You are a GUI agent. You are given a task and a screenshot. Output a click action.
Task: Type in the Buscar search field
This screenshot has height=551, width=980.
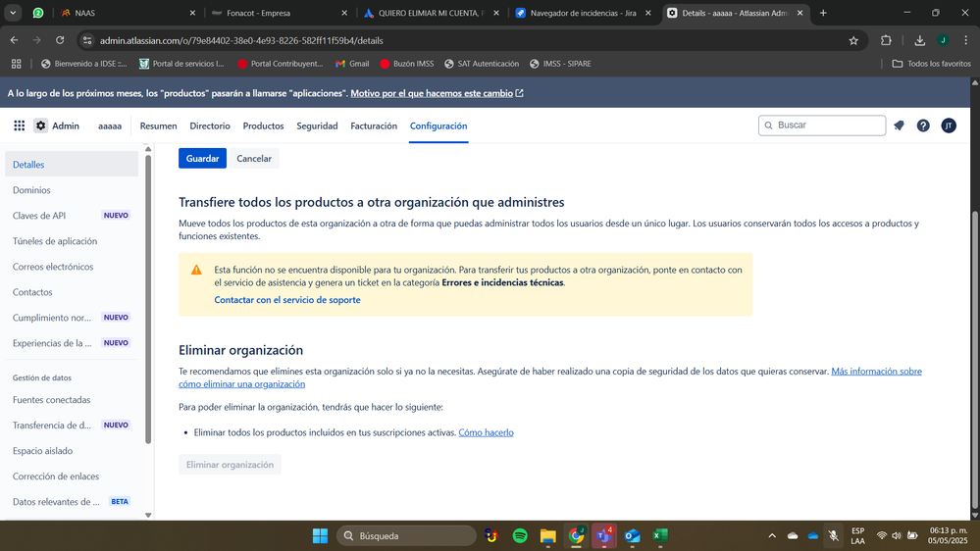click(x=829, y=125)
